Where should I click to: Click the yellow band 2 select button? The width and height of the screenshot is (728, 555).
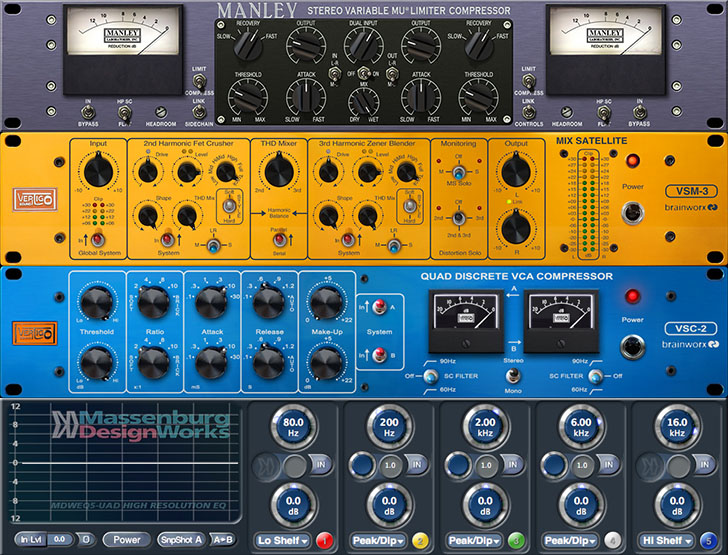tap(420, 541)
